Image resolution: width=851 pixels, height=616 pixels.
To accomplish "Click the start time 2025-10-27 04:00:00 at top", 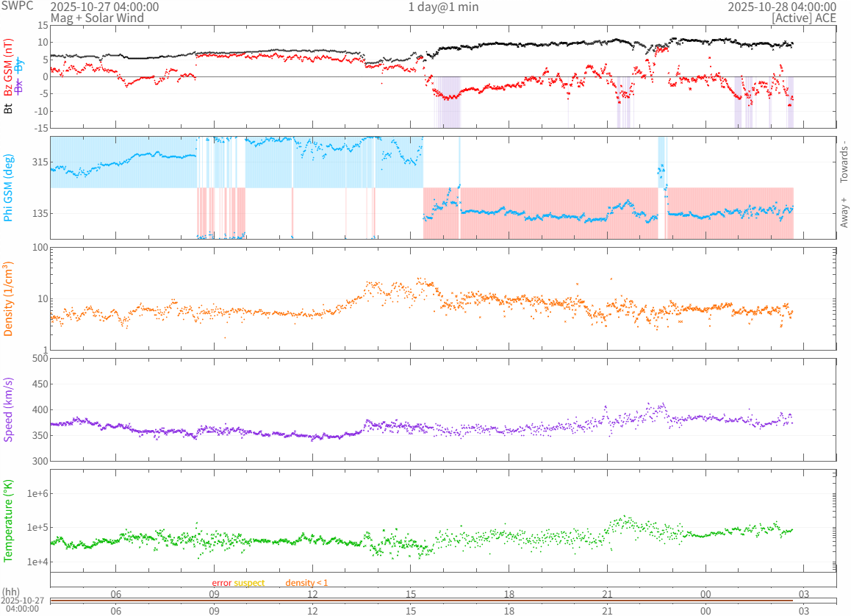I will [104, 7].
